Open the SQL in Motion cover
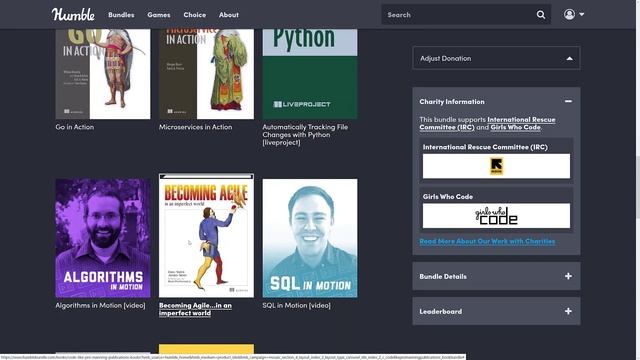Screen dimensions: 640x360 click(310, 238)
